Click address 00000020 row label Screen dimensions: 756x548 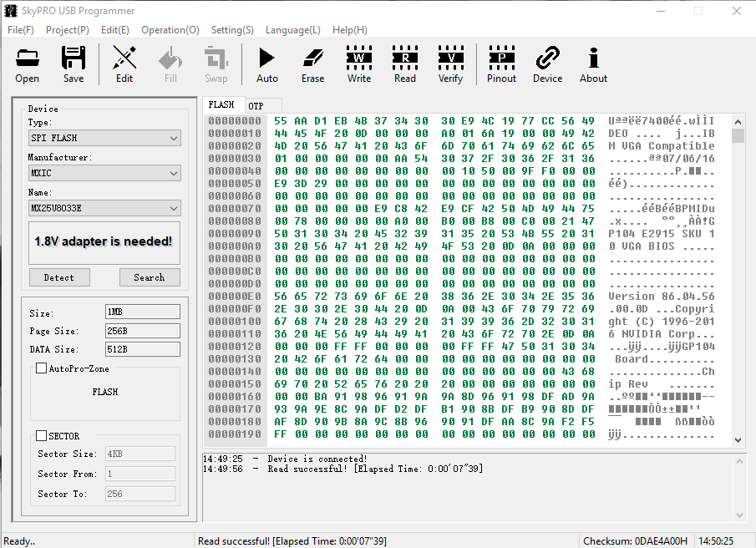[235, 146]
